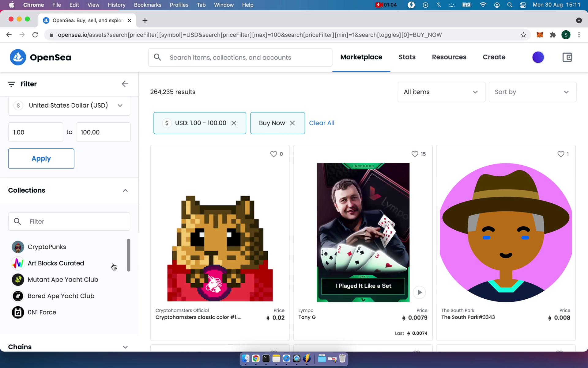Click the filter toggle icon top-left
The width and height of the screenshot is (588, 368).
point(11,83)
